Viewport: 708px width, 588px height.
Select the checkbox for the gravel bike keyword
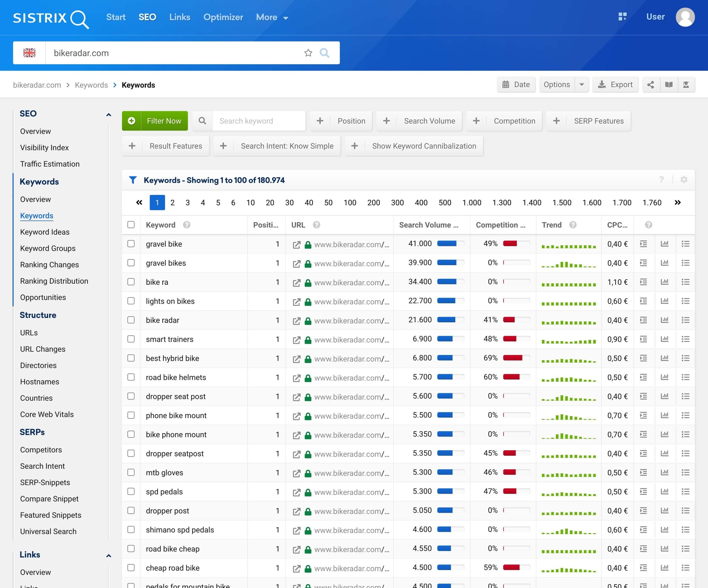coord(131,244)
